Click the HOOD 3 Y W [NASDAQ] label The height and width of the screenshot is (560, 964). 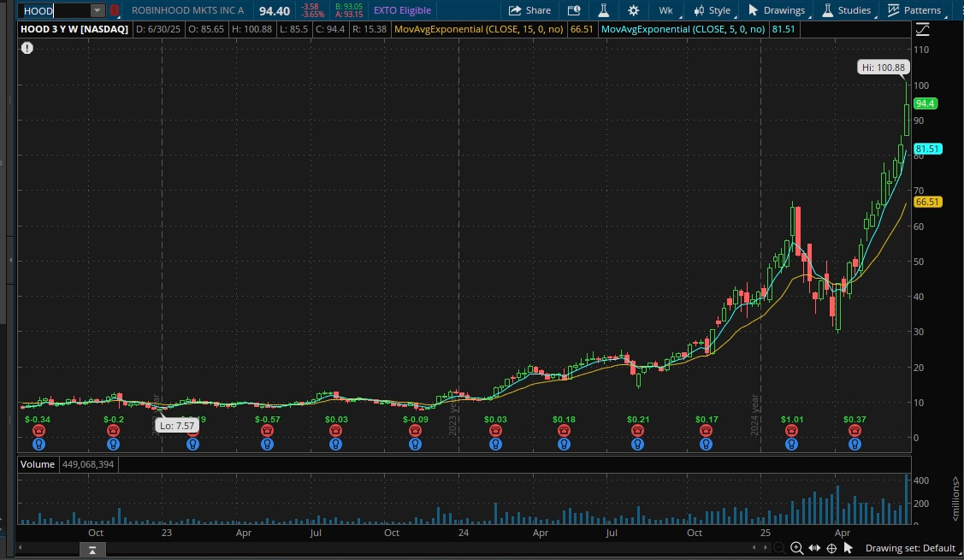[74, 29]
